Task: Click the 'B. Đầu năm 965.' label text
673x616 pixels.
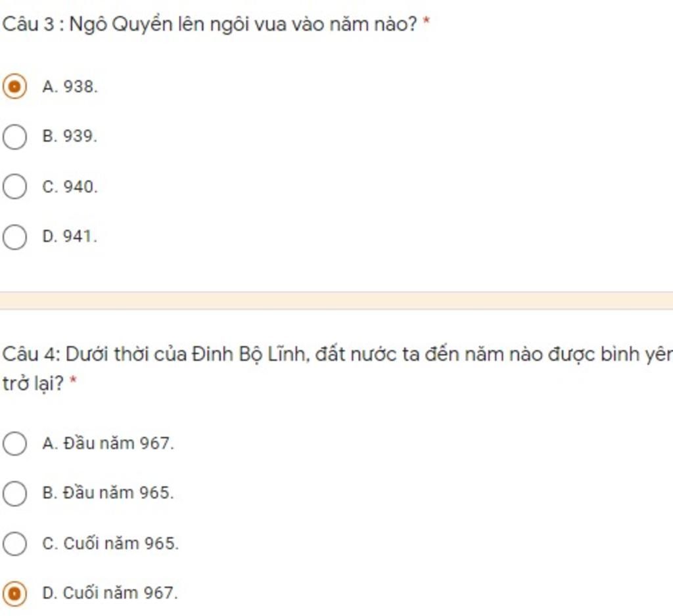Action: [x=108, y=493]
